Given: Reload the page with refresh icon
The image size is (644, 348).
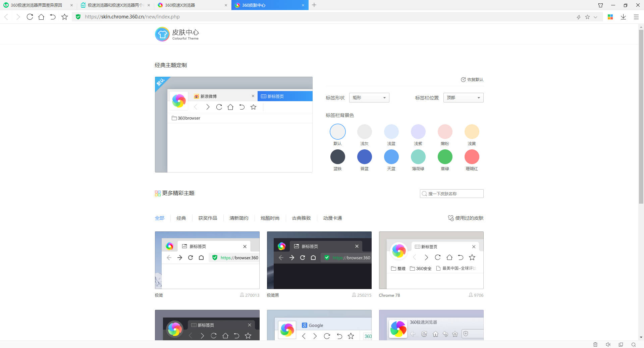Looking at the screenshot, I should 30,17.
